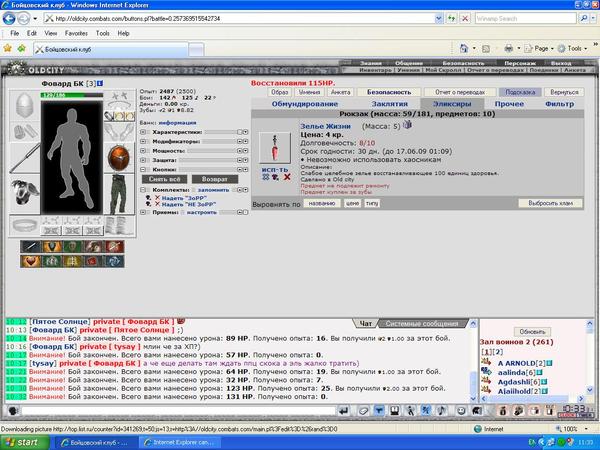Click the walking man icon in chat bar
Screen dimensions: 600x450
point(410,411)
